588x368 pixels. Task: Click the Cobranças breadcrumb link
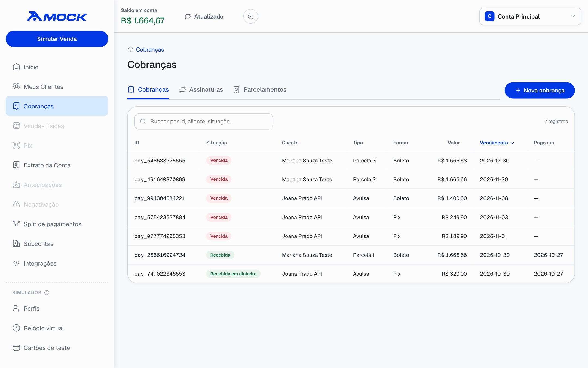pos(150,50)
